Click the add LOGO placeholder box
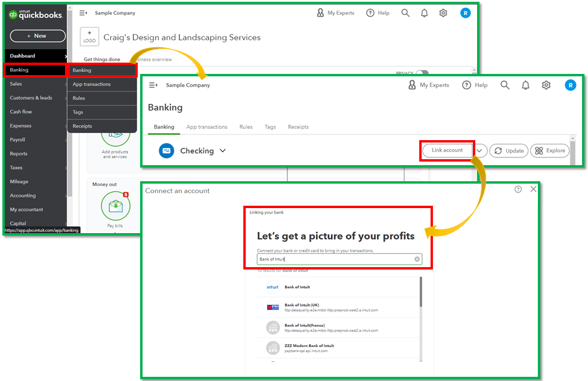The height and width of the screenshot is (381, 588). point(89,37)
